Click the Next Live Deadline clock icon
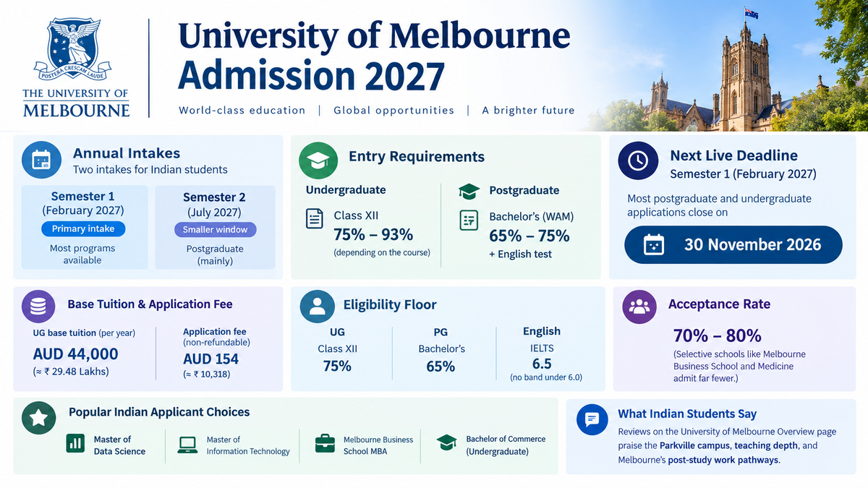Image resolution: width=868 pixels, height=488 pixels. tap(637, 161)
